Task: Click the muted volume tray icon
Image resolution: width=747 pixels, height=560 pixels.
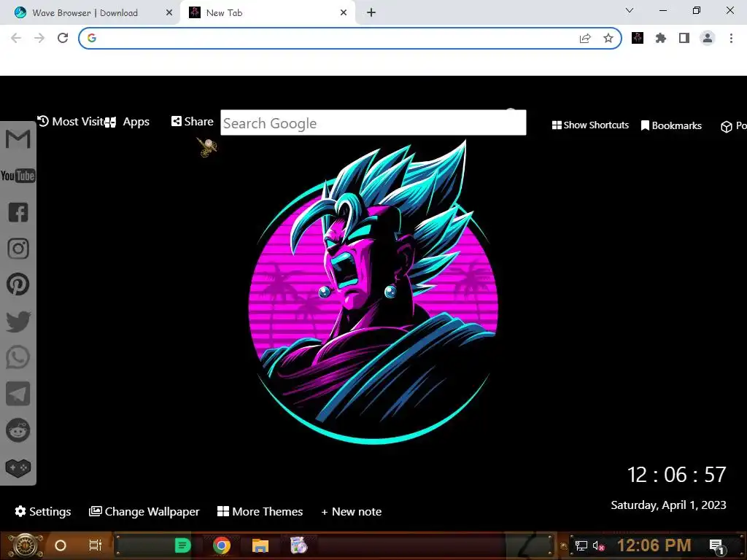Action: click(598, 545)
